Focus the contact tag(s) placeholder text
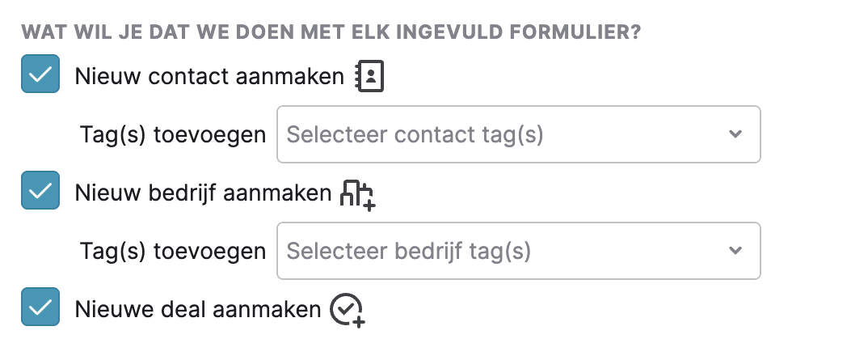868x356 pixels. click(415, 135)
